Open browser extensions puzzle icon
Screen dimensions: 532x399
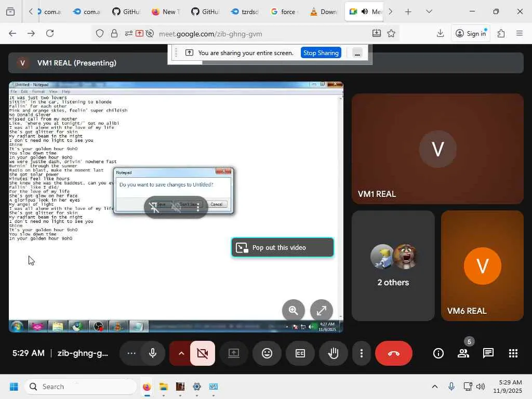pyautogui.click(x=501, y=33)
